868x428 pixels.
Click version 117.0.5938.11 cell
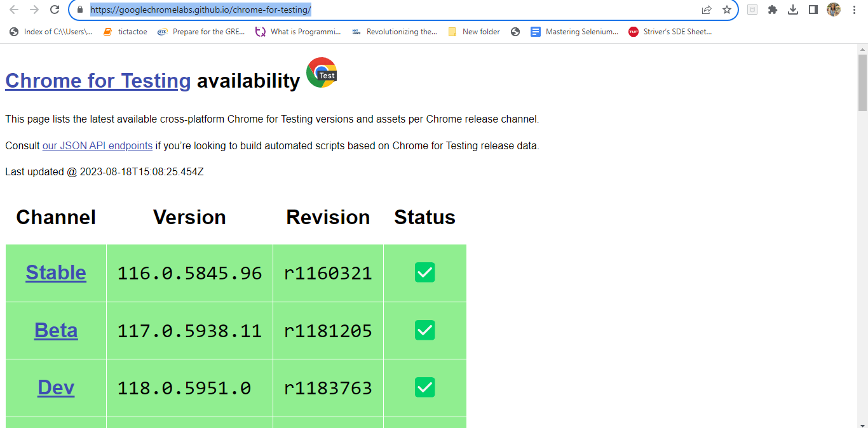[x=189, y=331]
